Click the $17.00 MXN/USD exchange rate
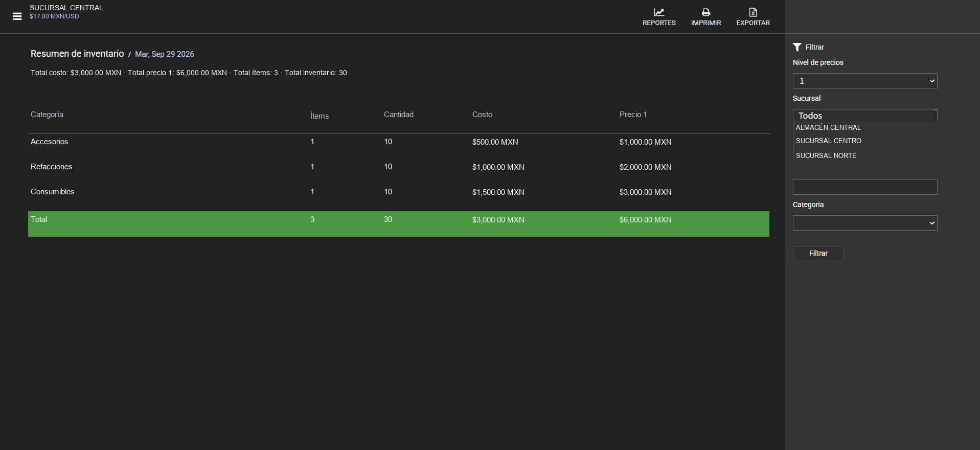980x450 pixels. pyautogui.click(x=54, y=16)
